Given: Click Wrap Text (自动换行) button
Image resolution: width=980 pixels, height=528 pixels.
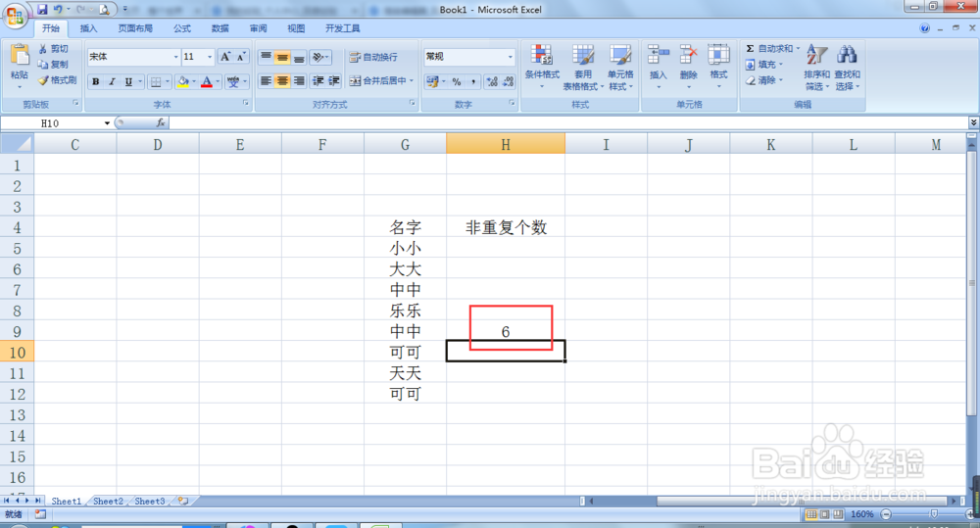Looking at the screenshot, I should (x=373, y=58).
